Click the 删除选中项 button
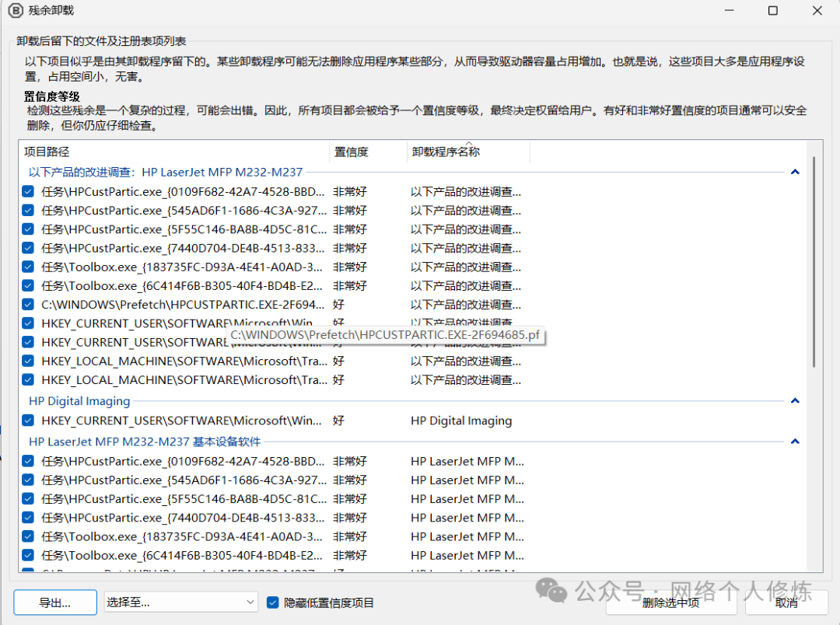 coord(671,602)
